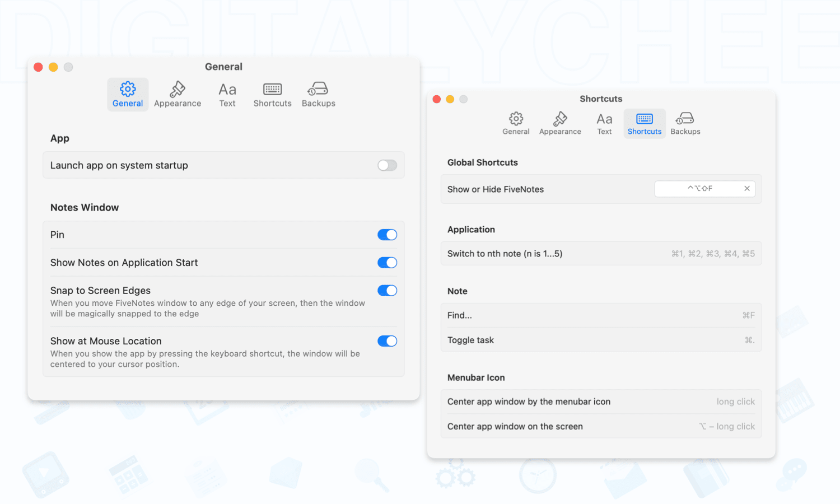Click Switch to nth note row
The width and height of the screenshot is (840, 504).
(601, 254)
